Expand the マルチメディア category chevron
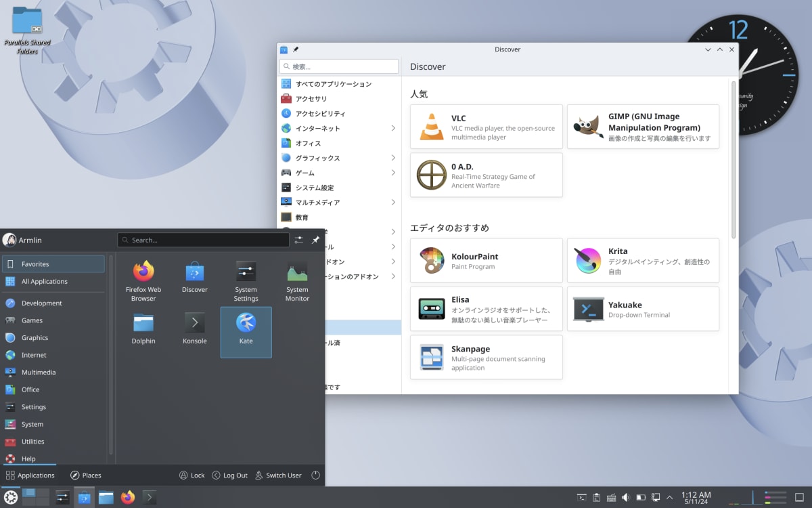Image resolution: width=812 pixels, height=508 pixels. pyautogui.click(x=393, y=202)
